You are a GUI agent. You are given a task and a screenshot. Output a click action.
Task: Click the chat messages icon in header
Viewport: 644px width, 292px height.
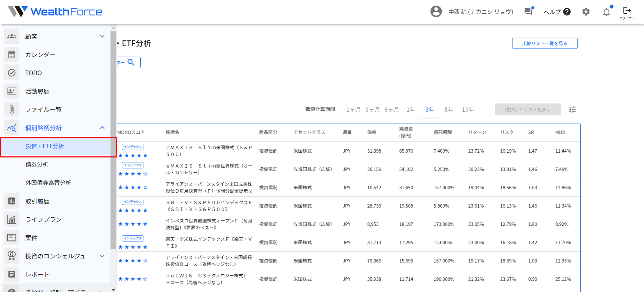tap(528, 12)
